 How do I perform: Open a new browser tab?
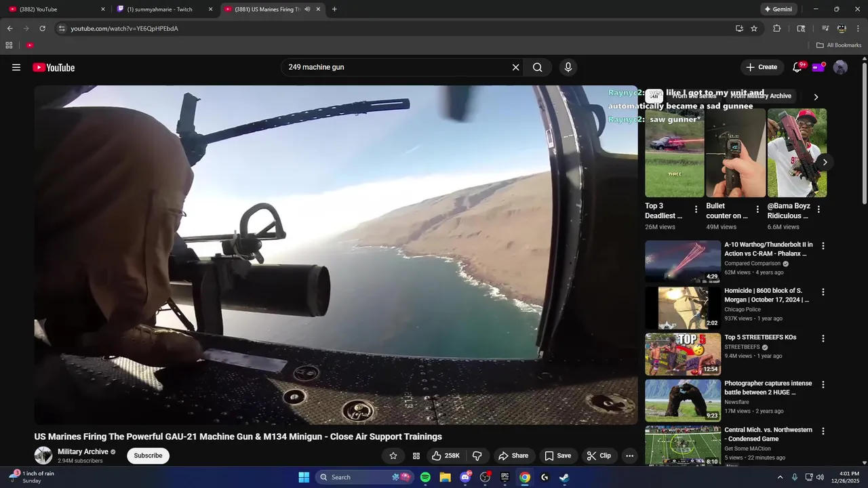click(x=334, y=9)
